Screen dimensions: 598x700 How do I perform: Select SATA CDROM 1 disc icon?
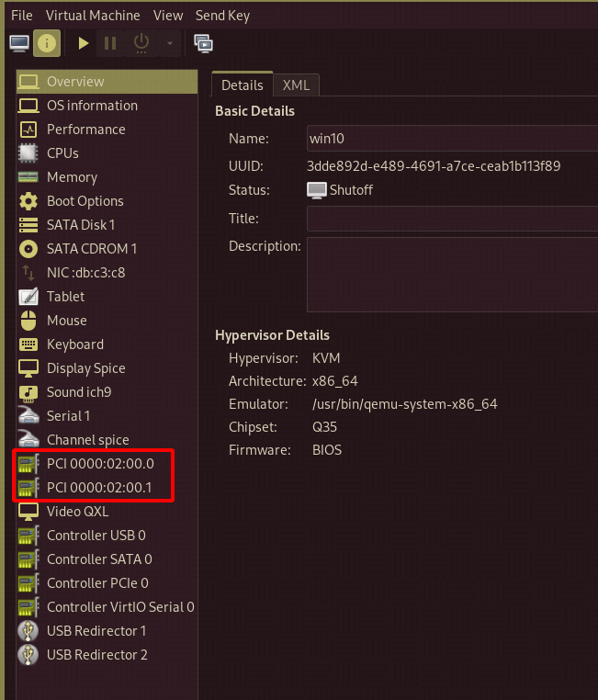[28, 249]
